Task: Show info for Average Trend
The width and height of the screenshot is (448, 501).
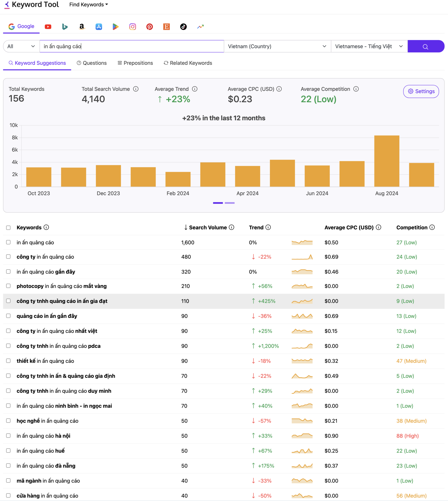Action: (195, 89)
